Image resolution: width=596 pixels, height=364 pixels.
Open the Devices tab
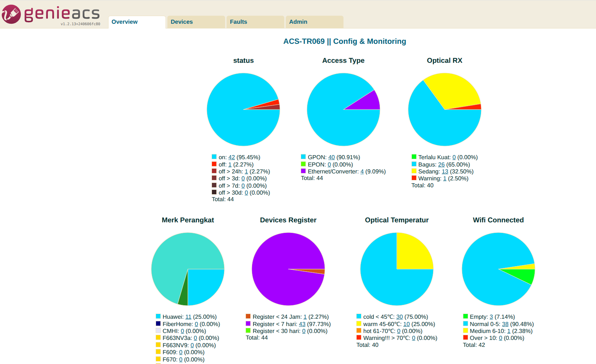pos(182,22)
